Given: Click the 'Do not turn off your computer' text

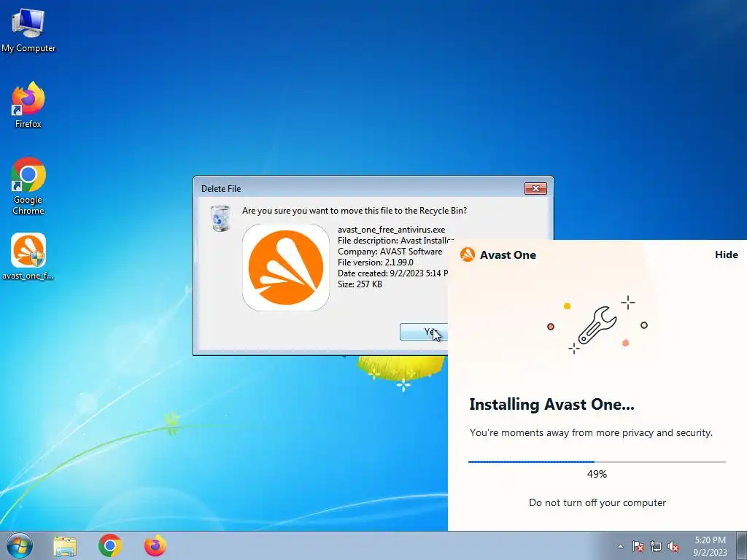Looking at the screenshot, I should click(x=597, y=503).
